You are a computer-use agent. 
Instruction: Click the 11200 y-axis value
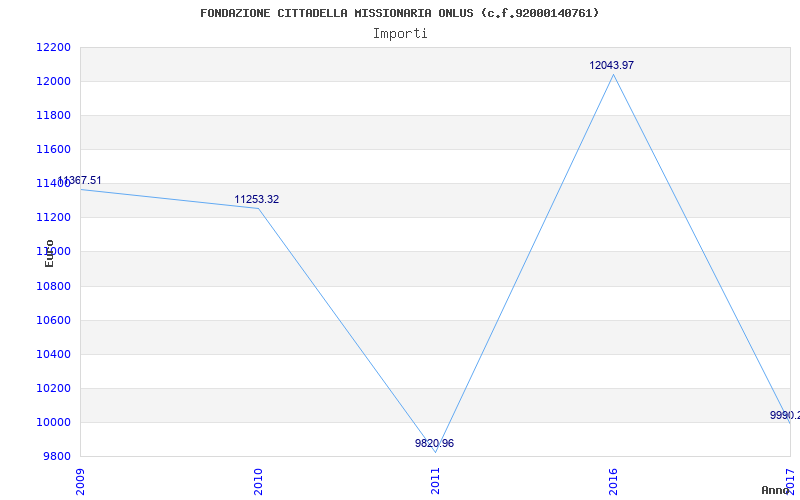point(53,218)
